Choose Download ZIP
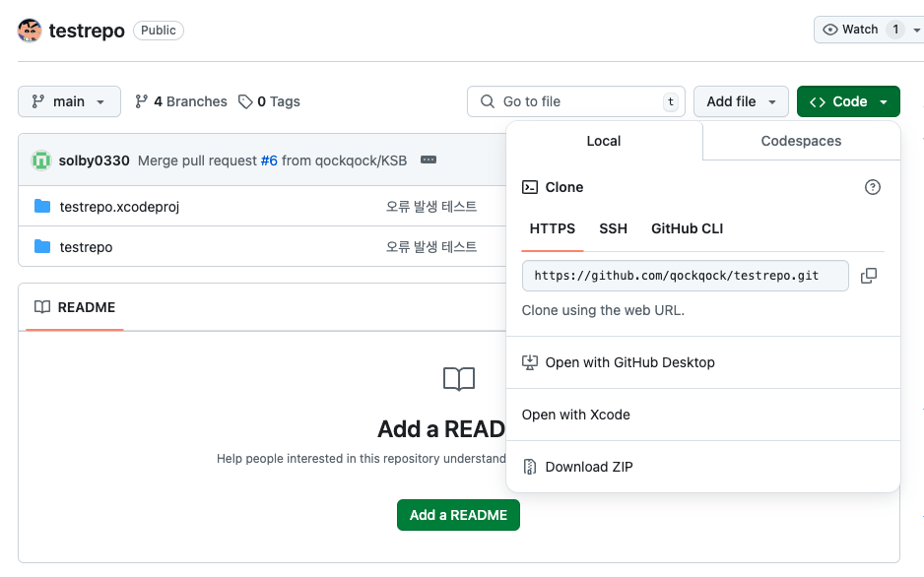924x577 pixels. (x=702, y=467)
